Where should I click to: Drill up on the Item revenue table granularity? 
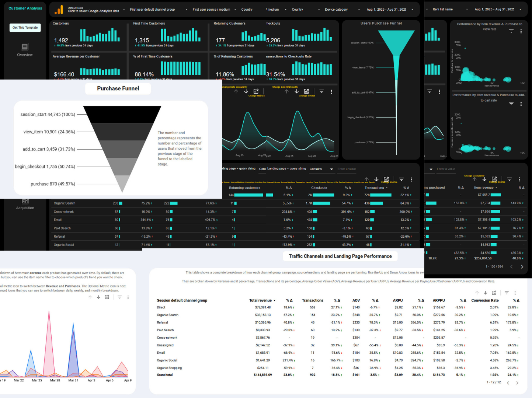click(475, 179)
